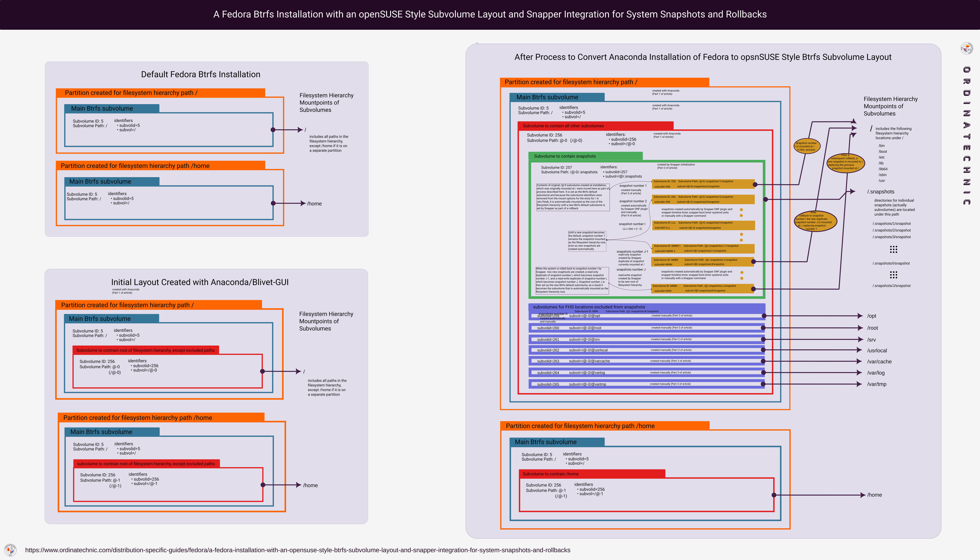Viewport: 980px width, 560px height.
Task: Click the /home label in the Initial Layout panel
Action: pyautogui.click(x=310, y=485)
